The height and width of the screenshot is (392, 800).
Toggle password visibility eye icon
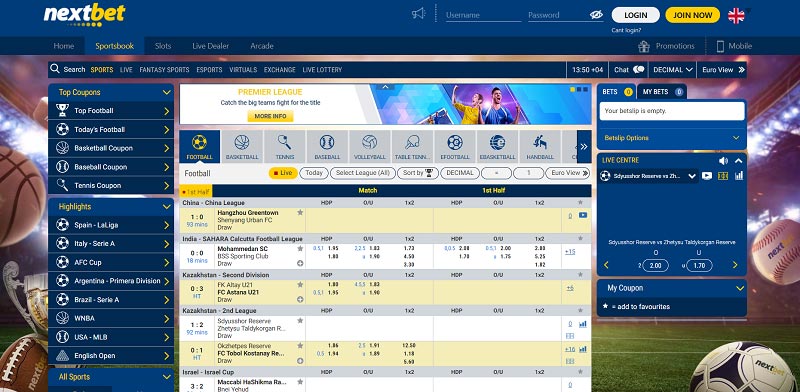tap(596, 15)
